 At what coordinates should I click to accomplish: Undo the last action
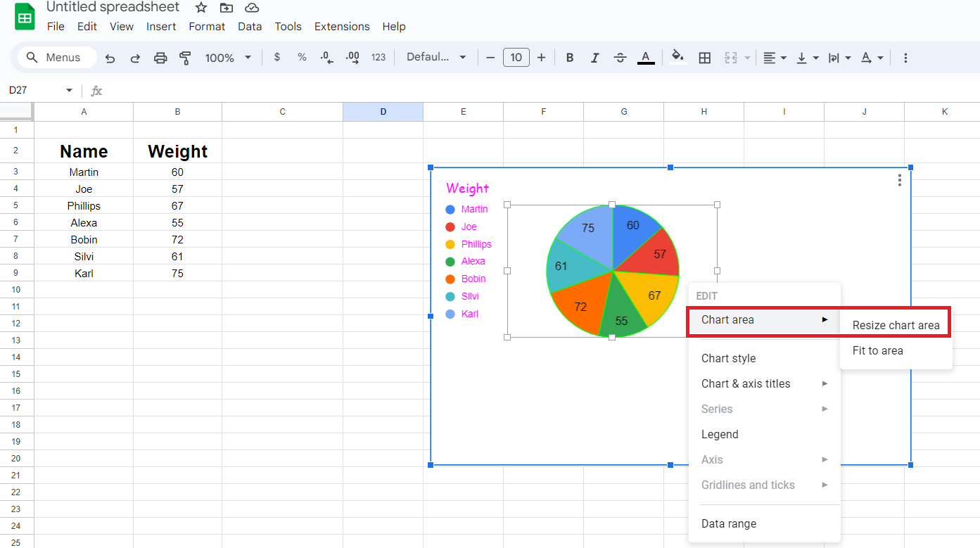(x=110, y=58)
